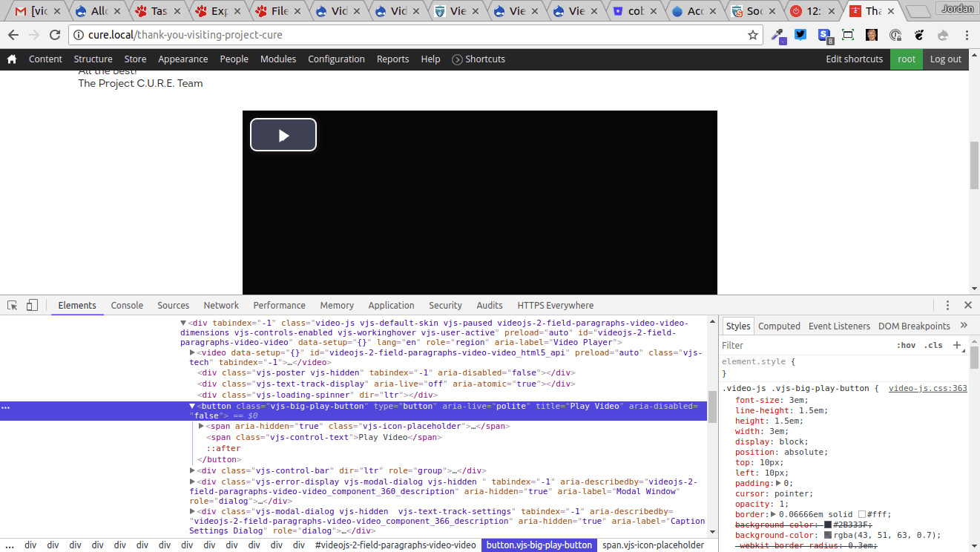The width and height of the screenshot is (980, 552).
Task: Select button.vjs-big-play-button in the breadcrumb
Action: pyautogui.click(x=539, y=544)
